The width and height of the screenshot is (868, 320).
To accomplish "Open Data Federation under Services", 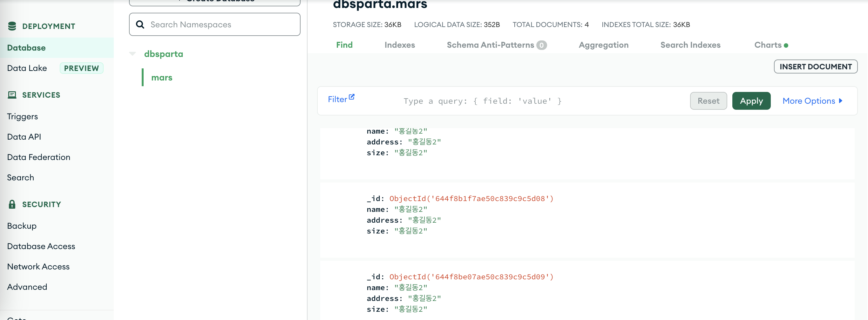I will [x=39, y=157].
